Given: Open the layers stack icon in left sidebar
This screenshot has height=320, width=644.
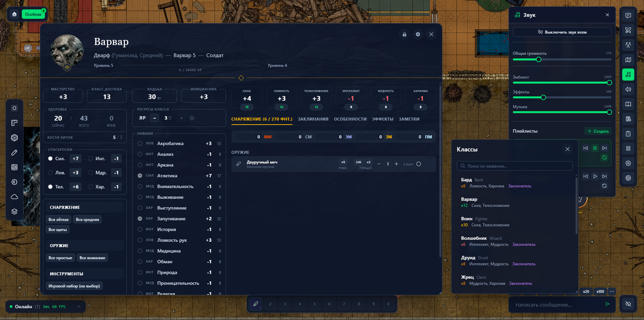Looking at the screenshot, I should 14,212.
